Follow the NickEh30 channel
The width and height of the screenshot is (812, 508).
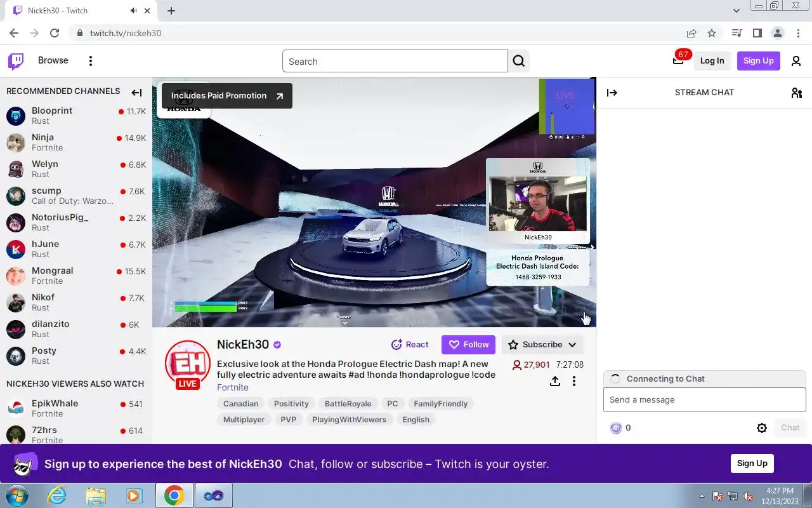tap(469, 345)
